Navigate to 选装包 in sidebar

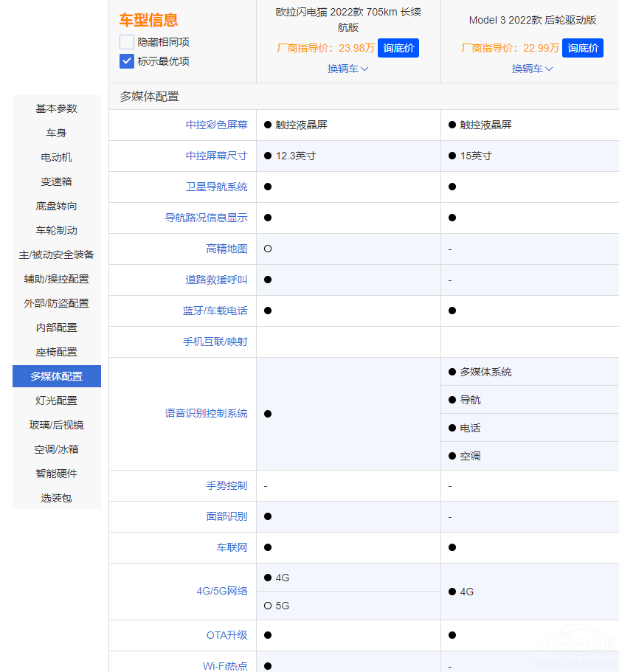click(x=57, y=498)
